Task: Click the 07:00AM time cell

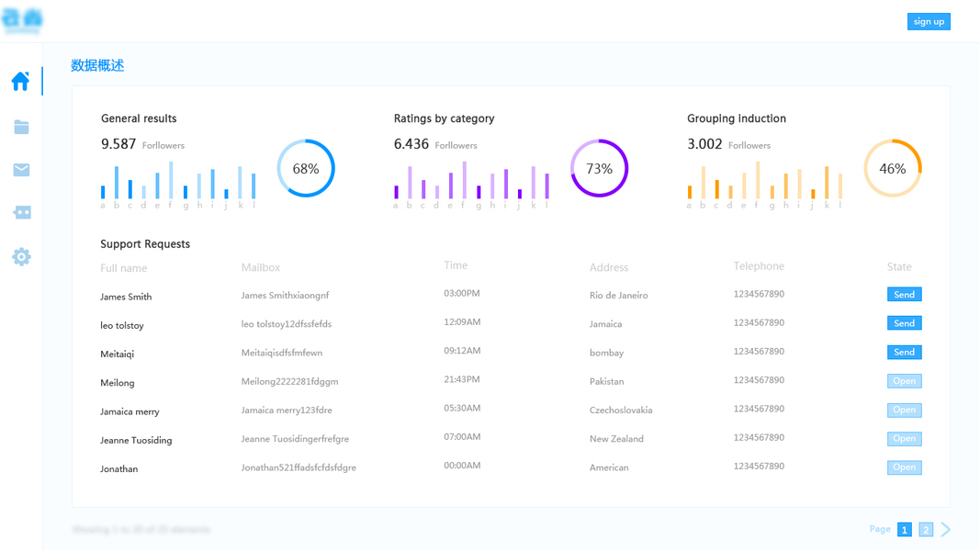Action: click(462, 437)
